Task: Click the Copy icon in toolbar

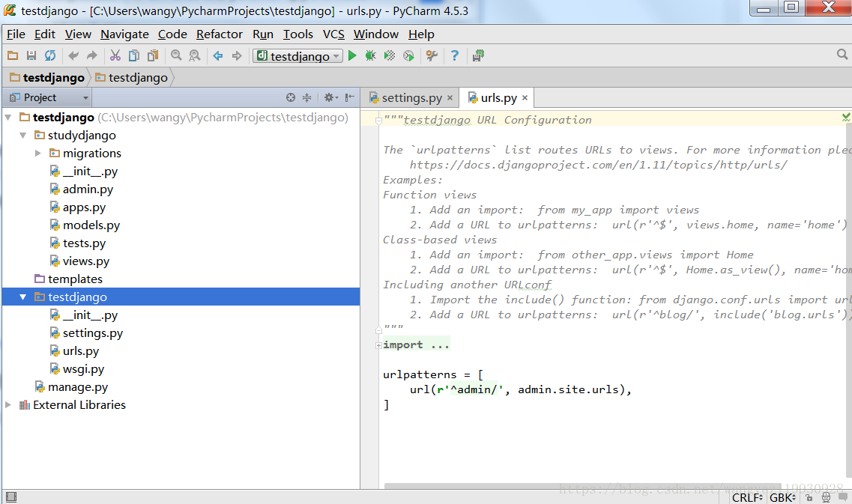Action: [x=133, y=55]
